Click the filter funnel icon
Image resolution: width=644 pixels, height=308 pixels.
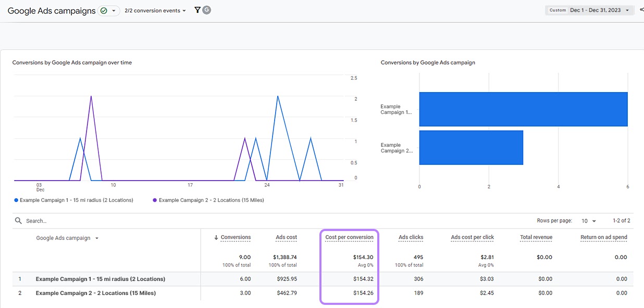point(196,10)
